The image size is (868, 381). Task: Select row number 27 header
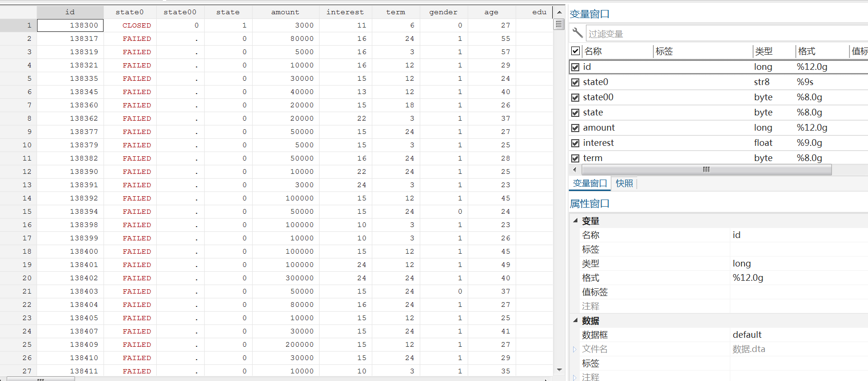(x=18, y=371)
